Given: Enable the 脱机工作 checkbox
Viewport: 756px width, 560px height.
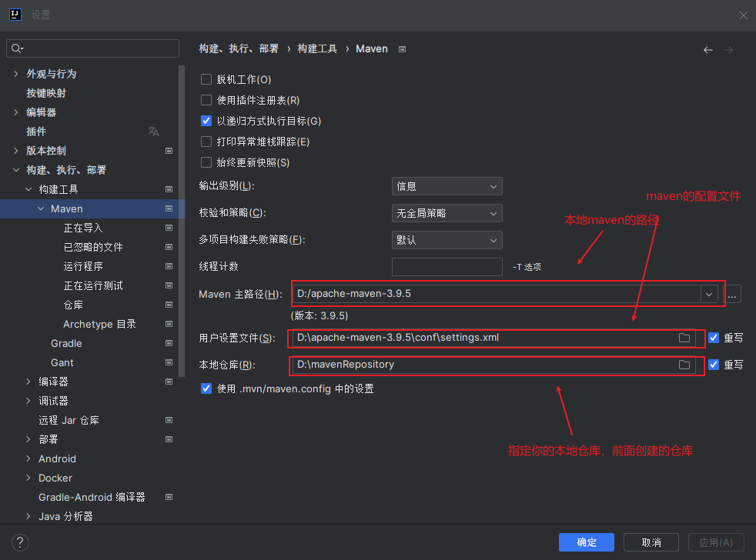Looking at the screenshot, I should 206,78.
